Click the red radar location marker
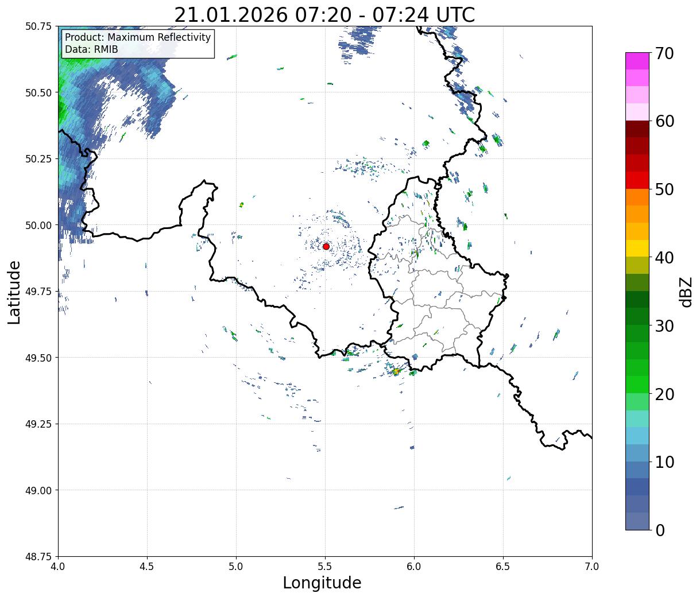Viewport: 700px width, 597px height. coord(326,246)
